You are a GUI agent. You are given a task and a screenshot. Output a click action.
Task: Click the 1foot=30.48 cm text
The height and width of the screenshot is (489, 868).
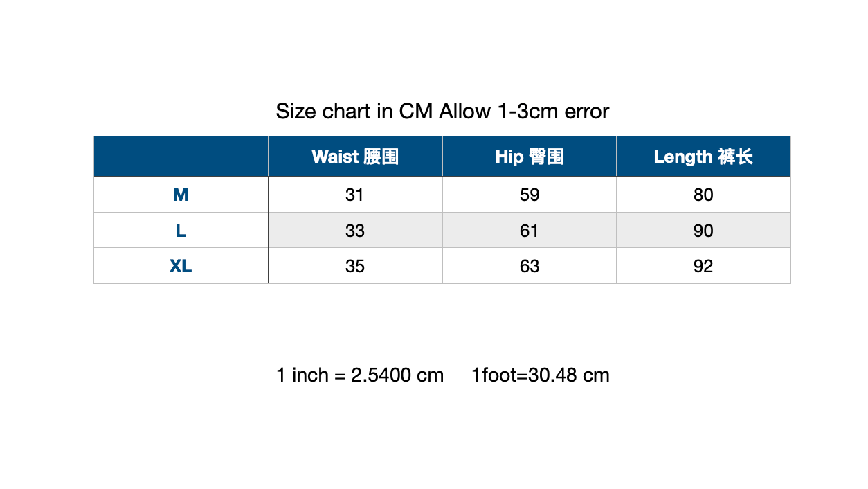tap(541, 375)
